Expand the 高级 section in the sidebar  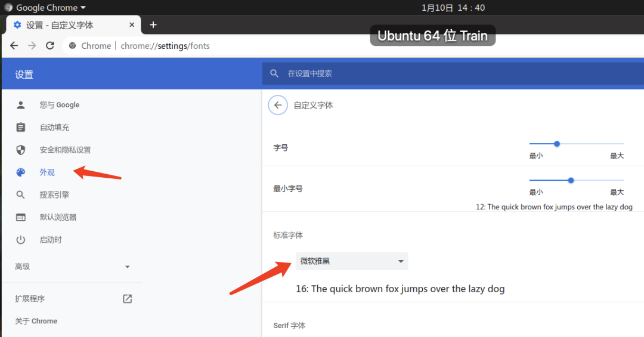click(x=72, y=267)
